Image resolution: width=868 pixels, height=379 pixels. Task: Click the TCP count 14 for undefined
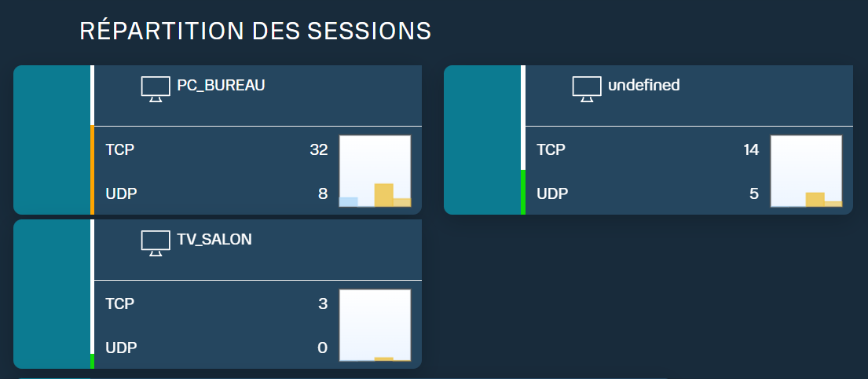click(751, 149)
